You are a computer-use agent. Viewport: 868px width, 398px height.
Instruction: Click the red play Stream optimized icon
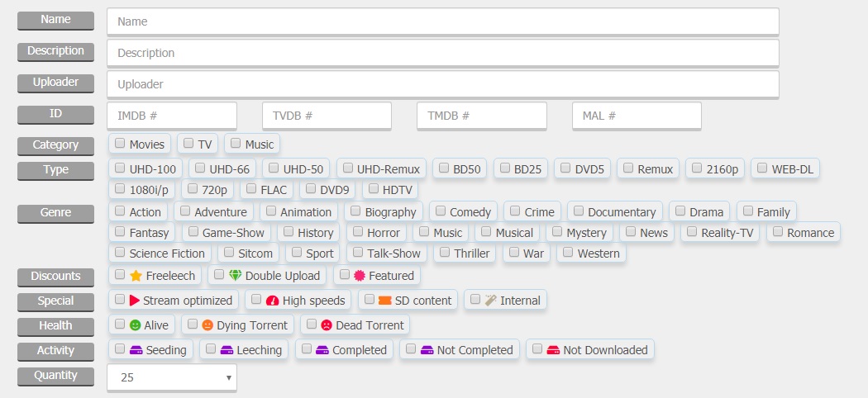point(135,301)
